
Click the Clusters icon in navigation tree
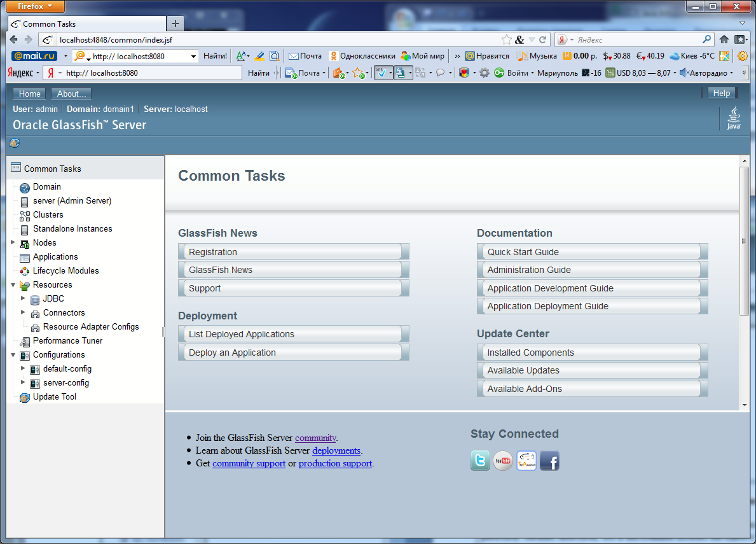point(25,216)
